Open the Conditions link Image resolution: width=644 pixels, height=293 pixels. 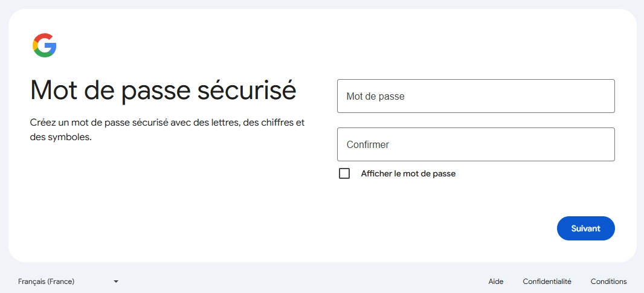[608, 282]
